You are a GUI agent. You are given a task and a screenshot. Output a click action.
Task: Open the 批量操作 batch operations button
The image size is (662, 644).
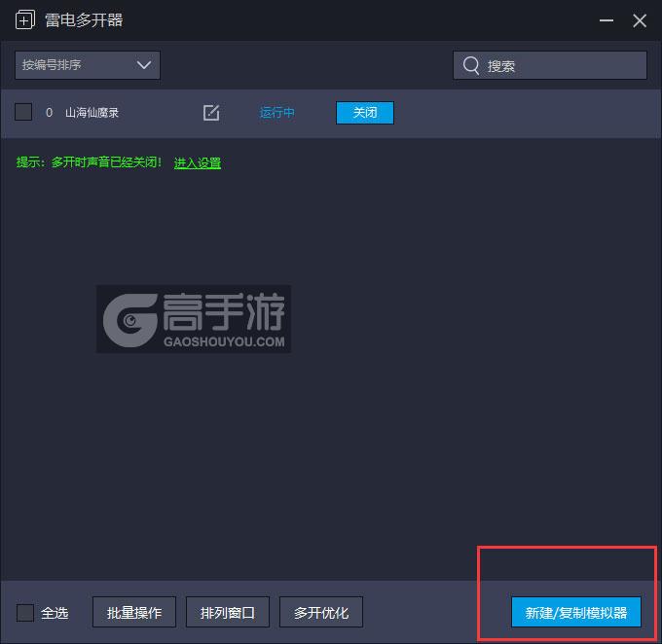point(134,612)
